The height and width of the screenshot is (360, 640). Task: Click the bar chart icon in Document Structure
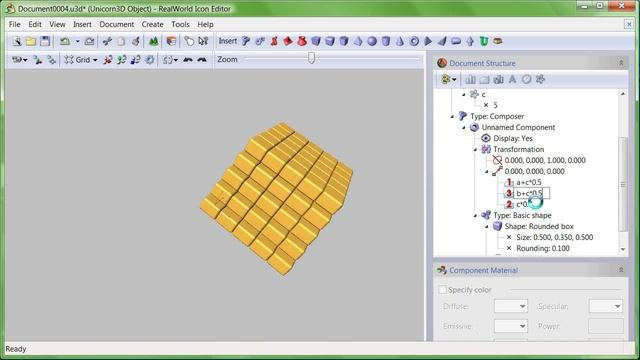(470, 80)
